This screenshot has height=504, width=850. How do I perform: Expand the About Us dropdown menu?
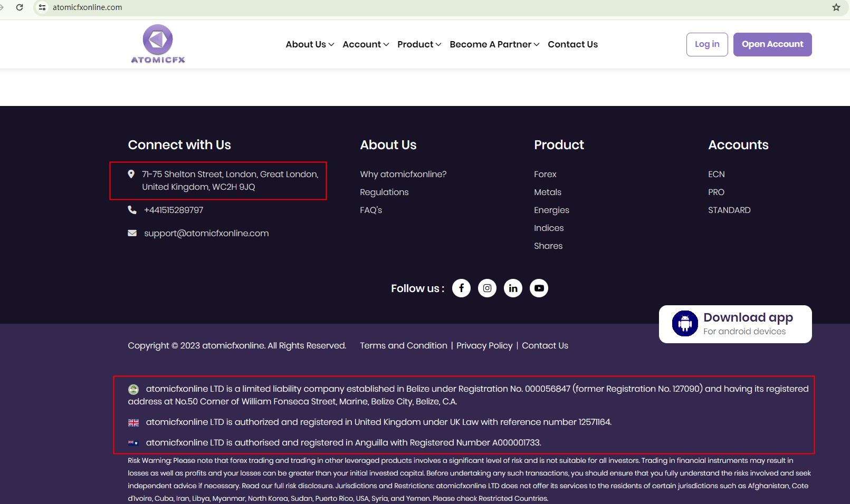tap(310, 44)
